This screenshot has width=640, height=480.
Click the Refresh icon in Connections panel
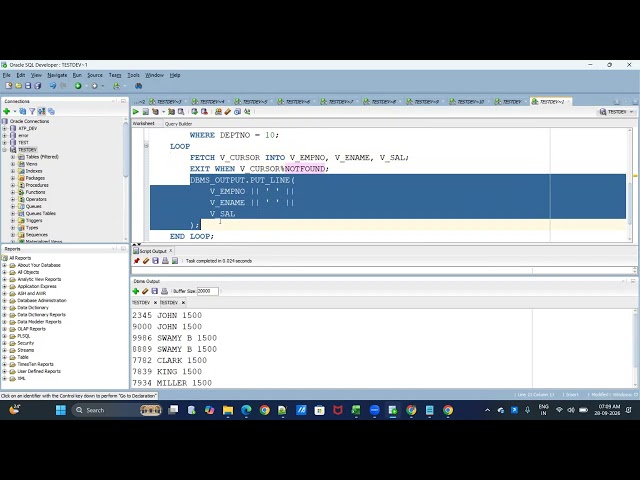[x=23, y=111]
